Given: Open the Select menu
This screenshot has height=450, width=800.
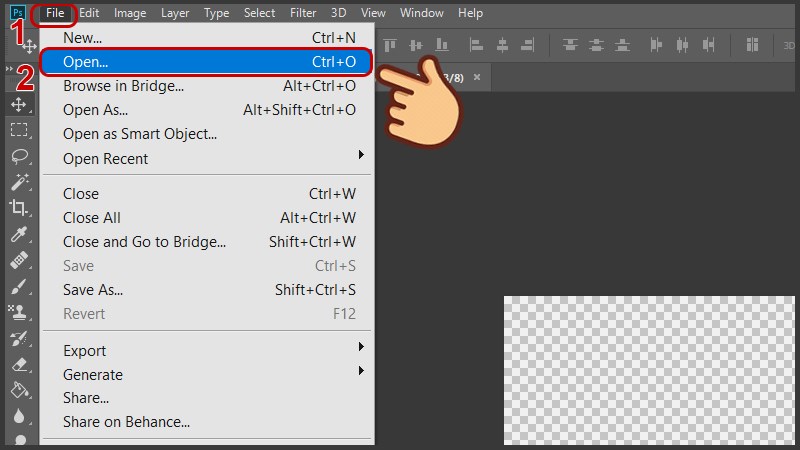Looking at the screenshot, I should tap(259, 13).
